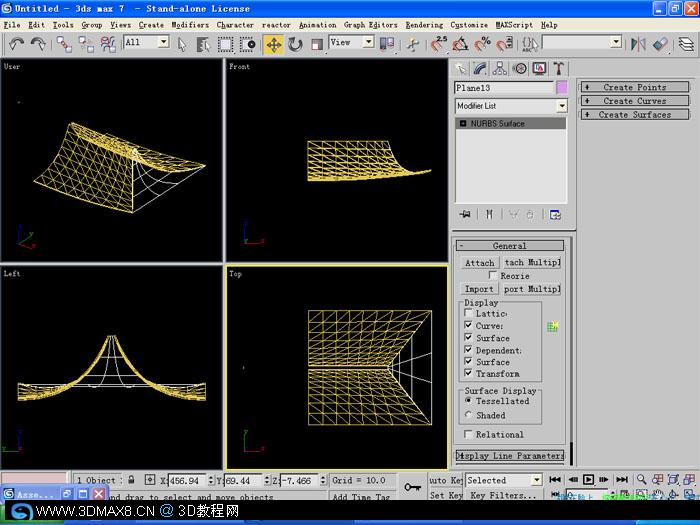
Task: Activate the Select and Scale tool
Action: coord(317,44)
